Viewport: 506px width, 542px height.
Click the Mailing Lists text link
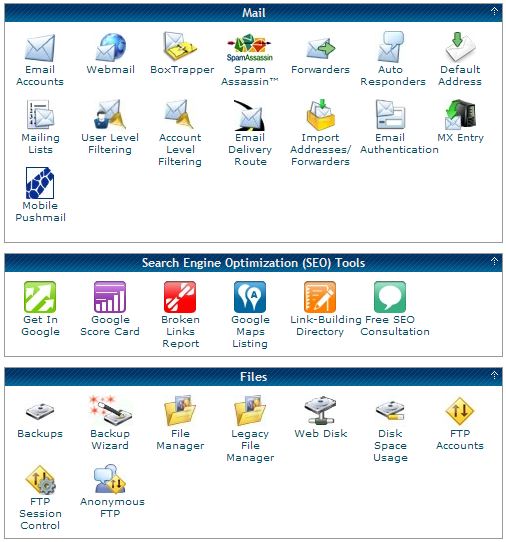click(x=40, y=143)
